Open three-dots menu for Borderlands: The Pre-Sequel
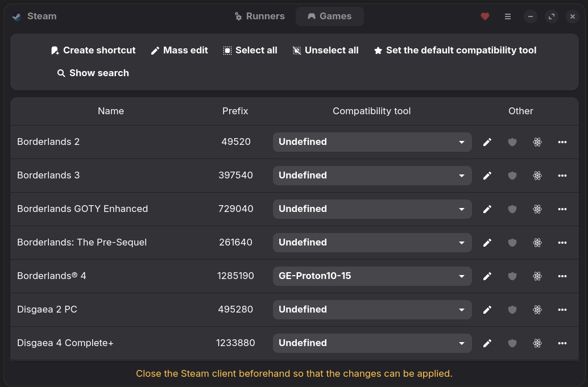 (x=562, y=243)
